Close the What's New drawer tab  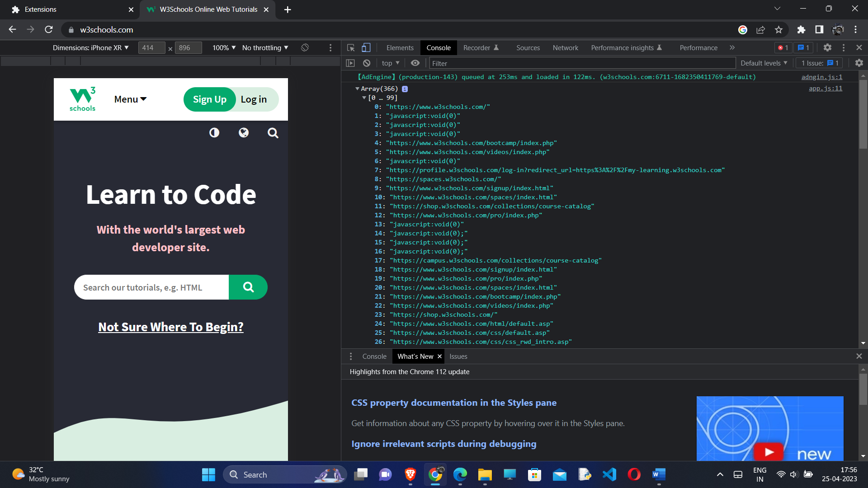pyautogui.click(x=439, y=357)
